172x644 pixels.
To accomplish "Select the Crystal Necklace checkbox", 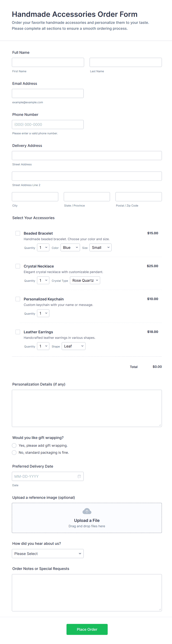I will tap(18, 266).
